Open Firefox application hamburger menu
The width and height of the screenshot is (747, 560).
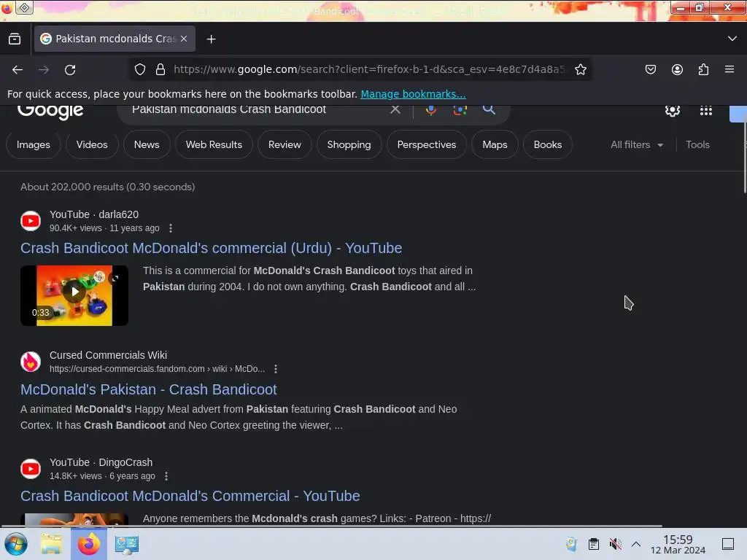pyautogui.click(x=729, y=69)
